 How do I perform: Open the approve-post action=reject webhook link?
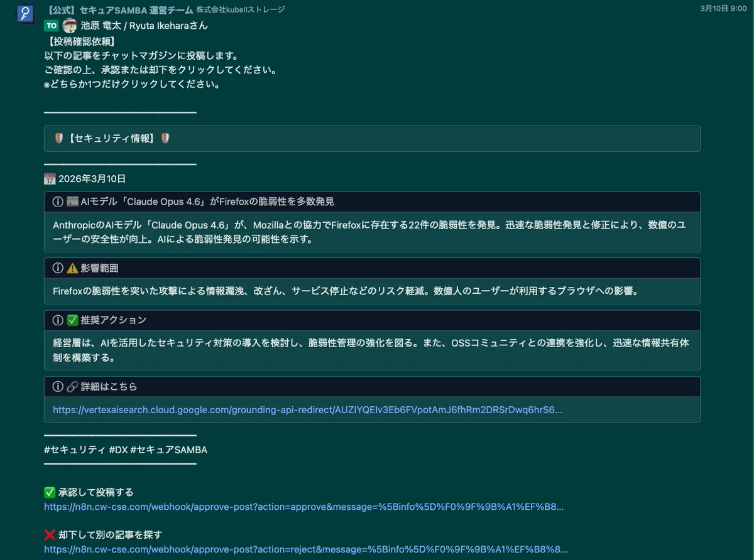tap(306, 549)
